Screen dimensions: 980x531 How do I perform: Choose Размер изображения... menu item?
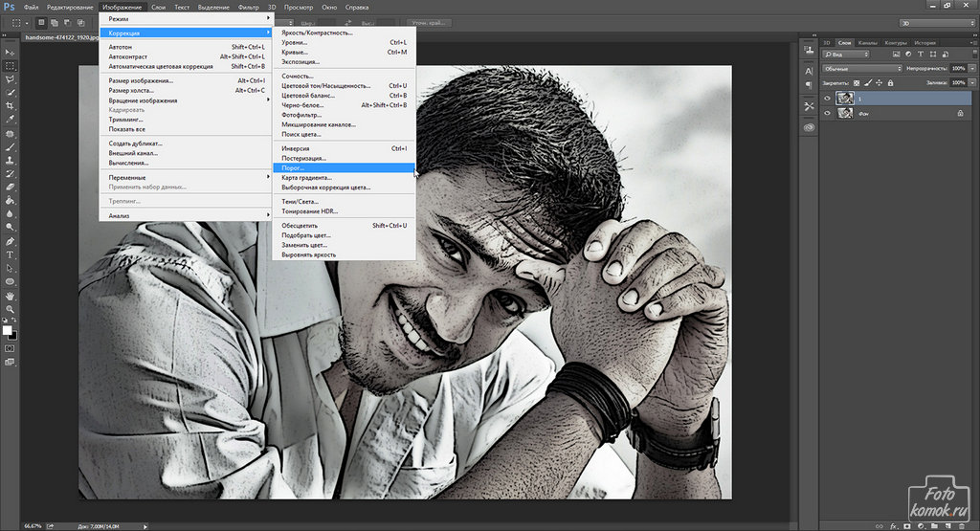coord(186,80)
